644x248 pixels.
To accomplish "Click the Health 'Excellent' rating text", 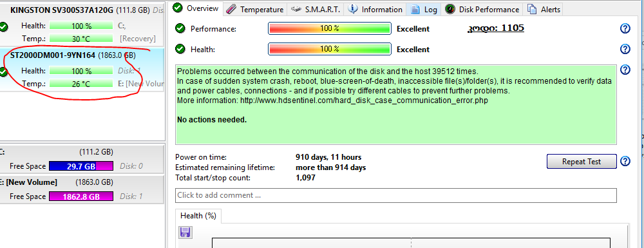I will [413, 49].
